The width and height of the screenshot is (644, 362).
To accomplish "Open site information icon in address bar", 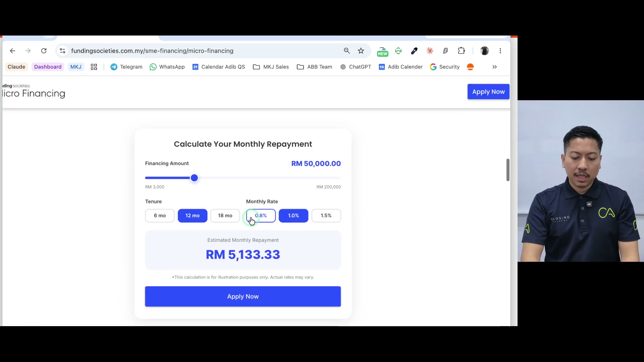I will pyautogui.click(x=62, y=51).
